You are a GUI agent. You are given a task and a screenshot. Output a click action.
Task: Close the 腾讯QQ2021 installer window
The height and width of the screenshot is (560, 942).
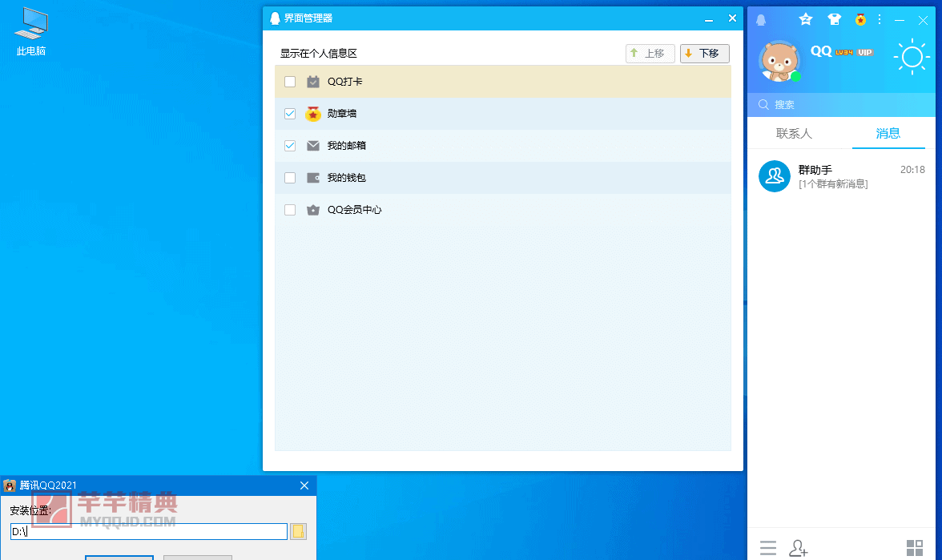coord(304,485)
